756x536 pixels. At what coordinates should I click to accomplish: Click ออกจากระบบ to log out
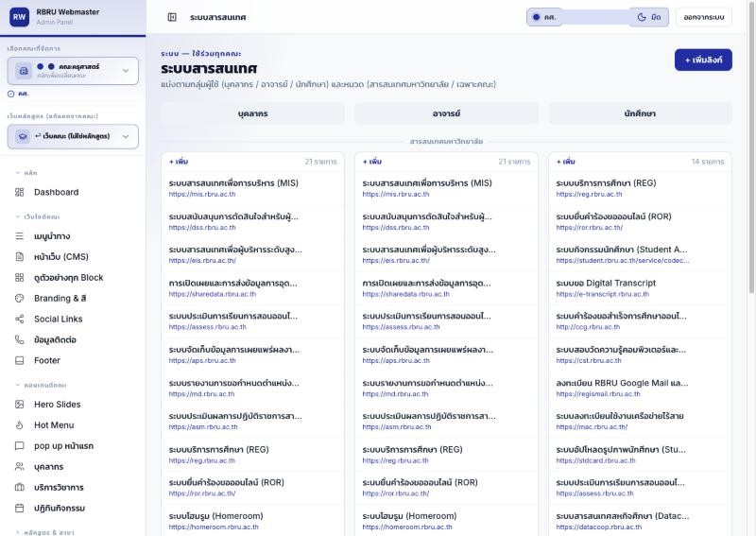(x=703, y=17)
